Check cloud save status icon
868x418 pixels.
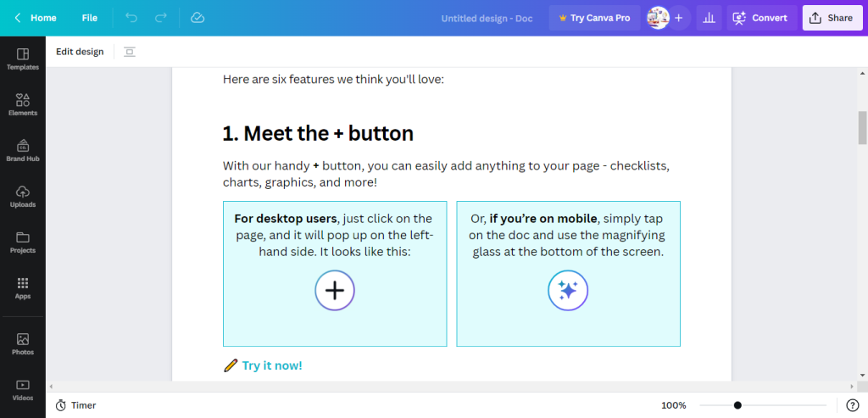pos(198,18)
